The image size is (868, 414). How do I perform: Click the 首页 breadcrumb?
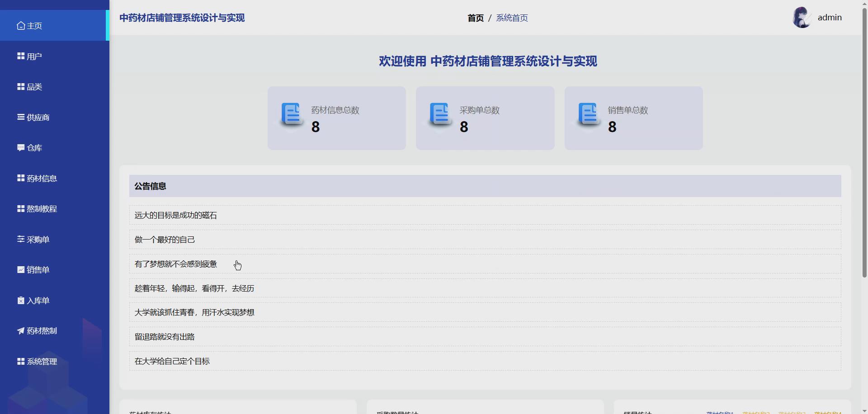pos(476,18)
